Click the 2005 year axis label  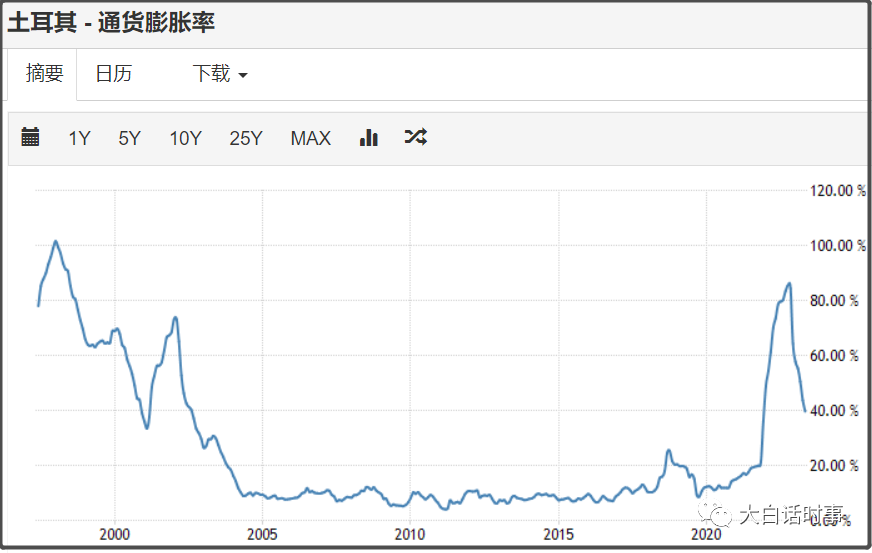tap(262, 535)
